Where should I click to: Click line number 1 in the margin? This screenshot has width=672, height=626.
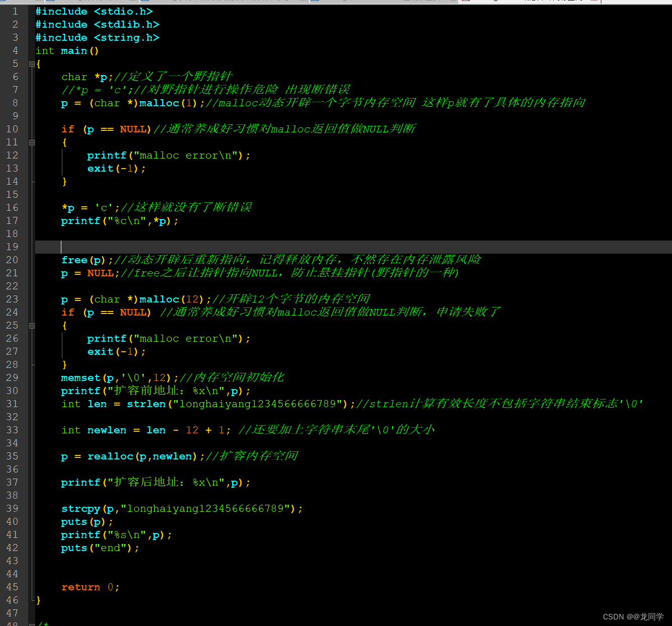point(15,11)
